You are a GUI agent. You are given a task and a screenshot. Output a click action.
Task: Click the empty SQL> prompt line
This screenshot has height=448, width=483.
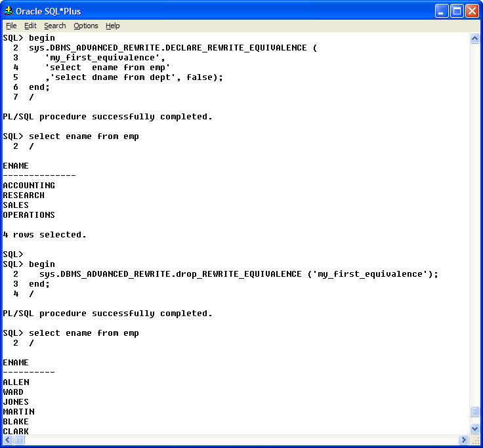pyautogui.click(x=13, y=255)
